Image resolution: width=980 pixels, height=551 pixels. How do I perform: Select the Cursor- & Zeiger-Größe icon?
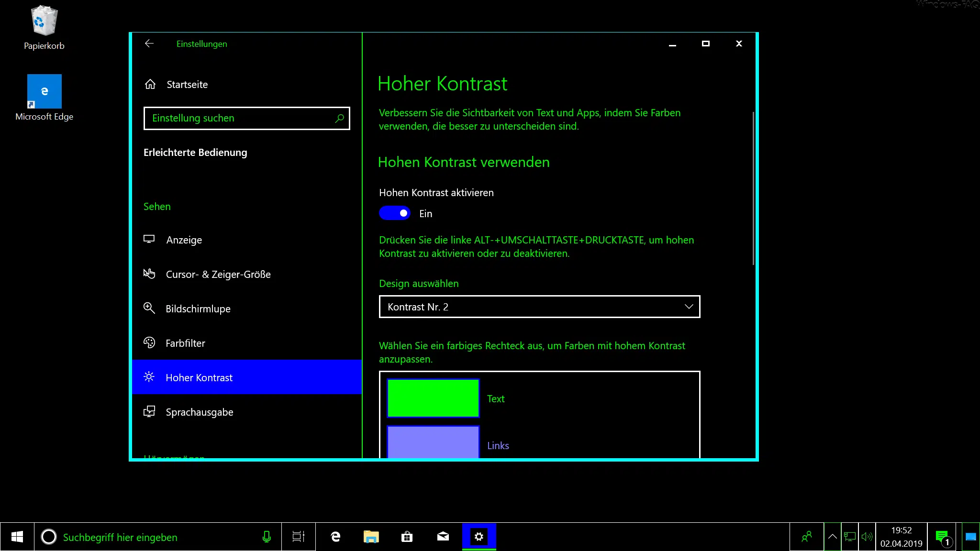[x=150, y=274]
